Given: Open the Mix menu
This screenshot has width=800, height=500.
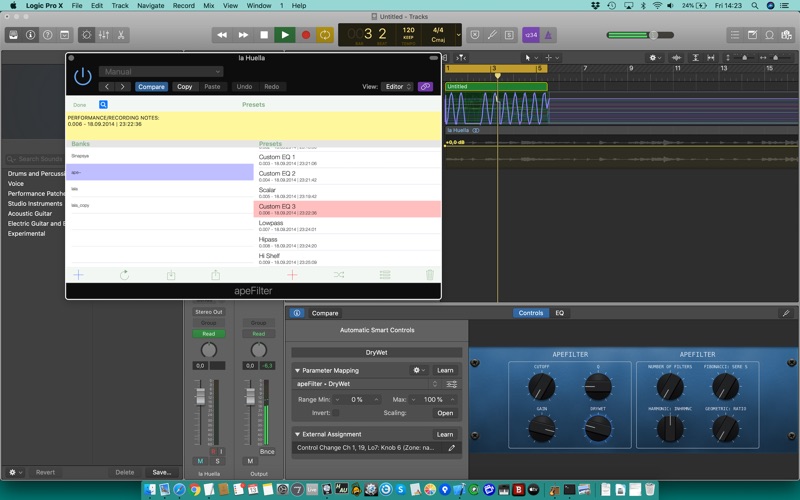Looking at the screenshot, I should (209, 6).
